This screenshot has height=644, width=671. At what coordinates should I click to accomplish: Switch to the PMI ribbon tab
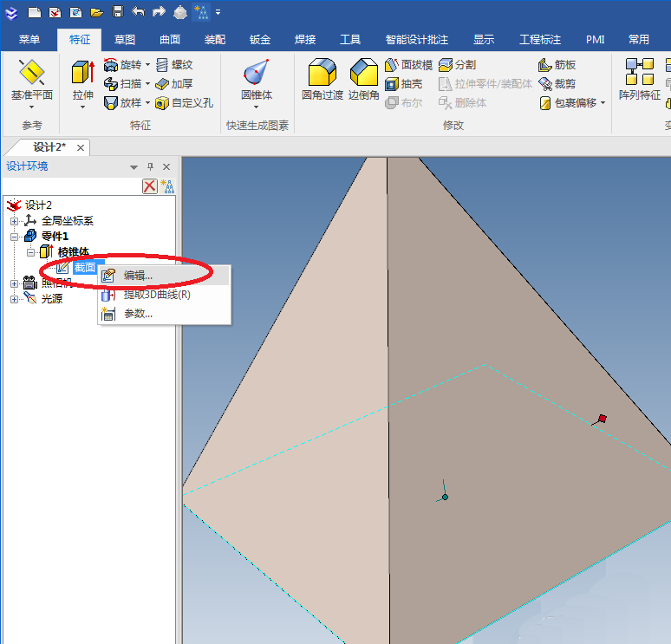click(x=596, y=40)
